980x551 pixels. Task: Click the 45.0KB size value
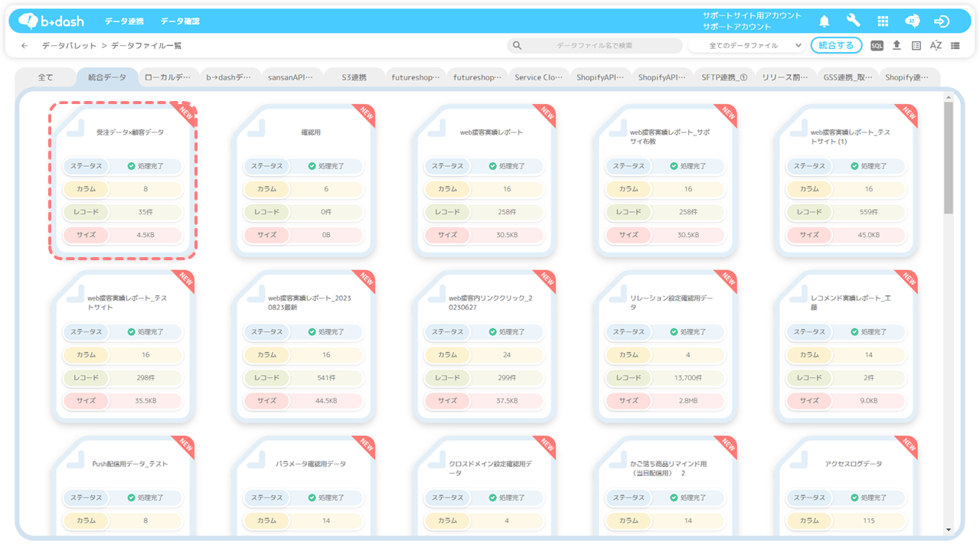pyautogui.click(x=868, y=235)
